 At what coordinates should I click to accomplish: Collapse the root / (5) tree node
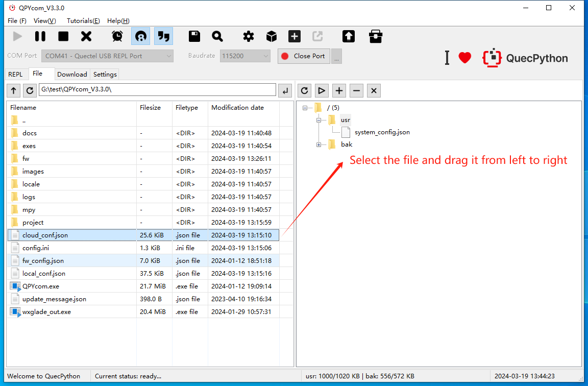[x=305, y=108]
